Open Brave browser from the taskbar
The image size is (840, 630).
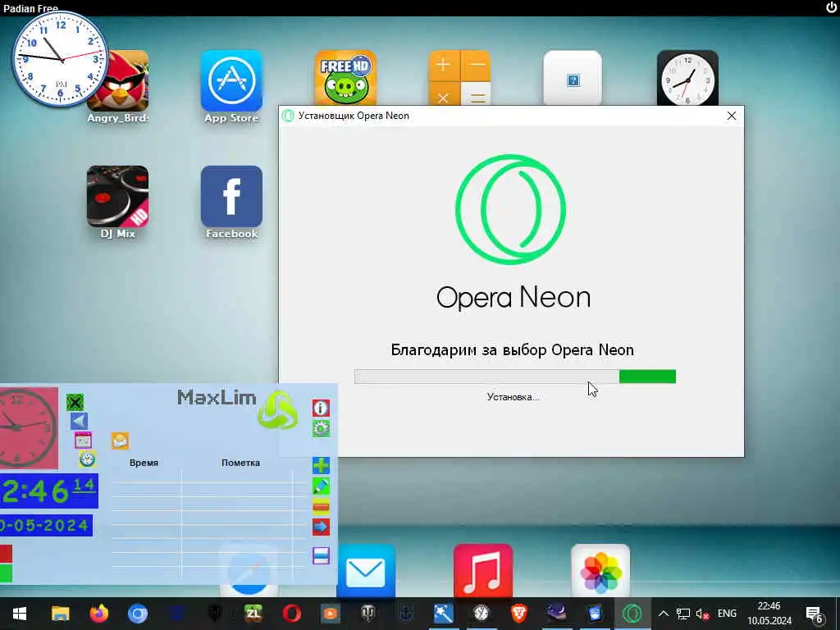pyautogui.click(x=518, y=614)
